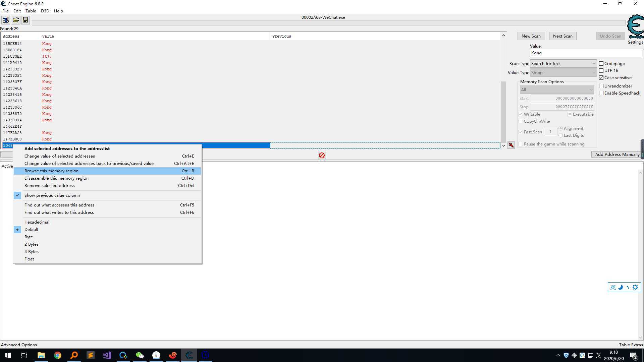Click the Cheat Engine taskbar icon

[x=189, y=355]
